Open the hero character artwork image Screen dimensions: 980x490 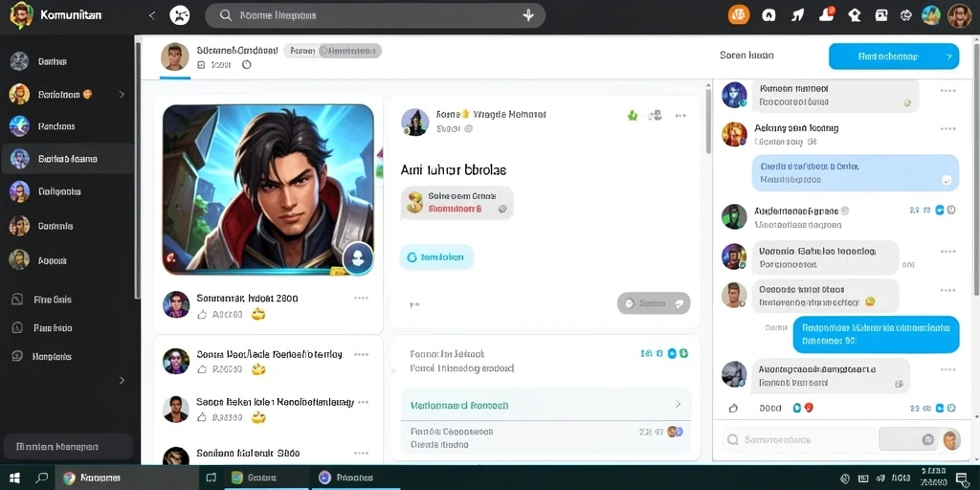[268, 189]
